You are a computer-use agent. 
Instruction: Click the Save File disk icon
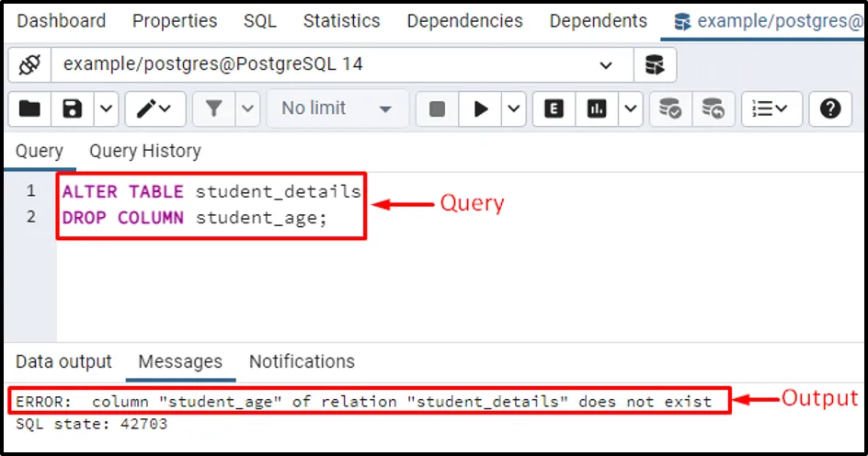tap(72, 108)
